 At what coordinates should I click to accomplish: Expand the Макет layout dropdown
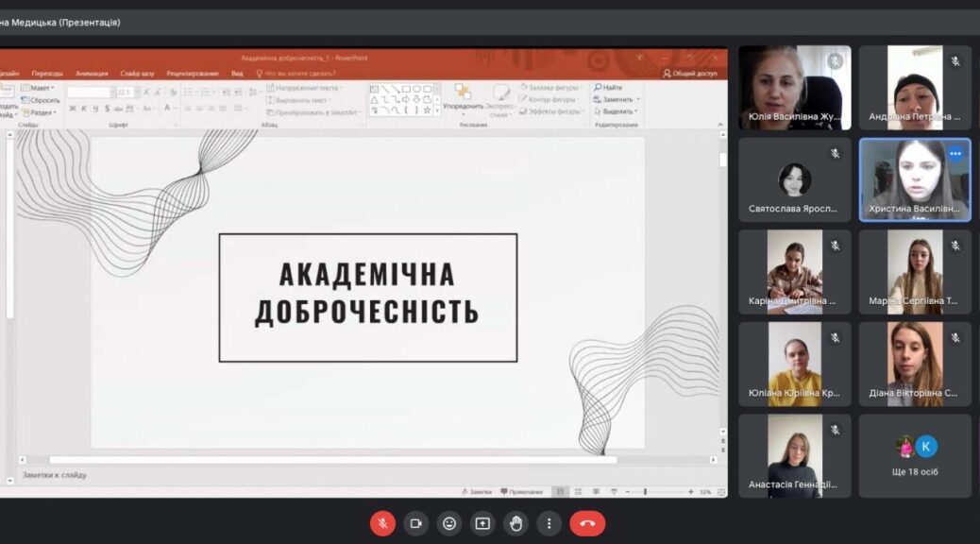click(x=38, y=88)
